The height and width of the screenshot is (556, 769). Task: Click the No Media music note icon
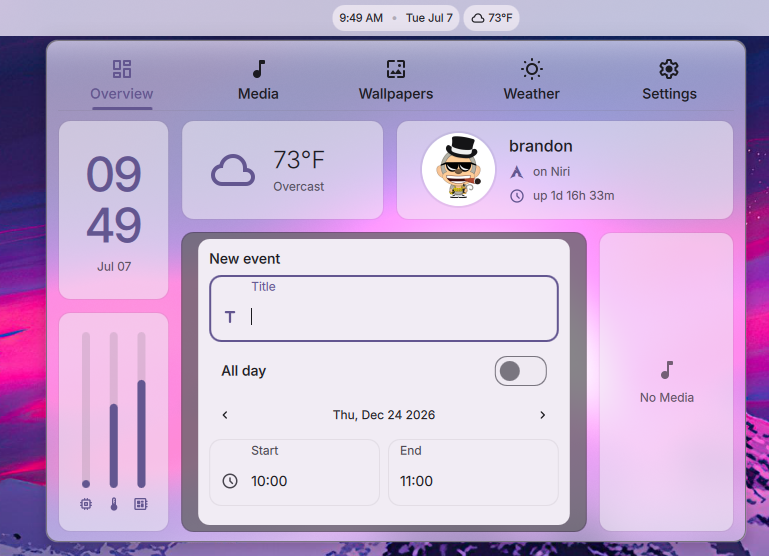coord(666,370)
